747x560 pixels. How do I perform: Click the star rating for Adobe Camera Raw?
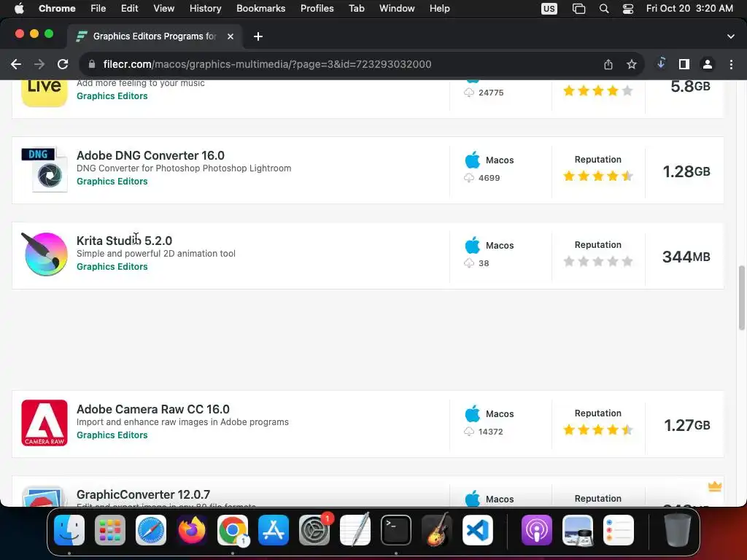coord(598,430)
